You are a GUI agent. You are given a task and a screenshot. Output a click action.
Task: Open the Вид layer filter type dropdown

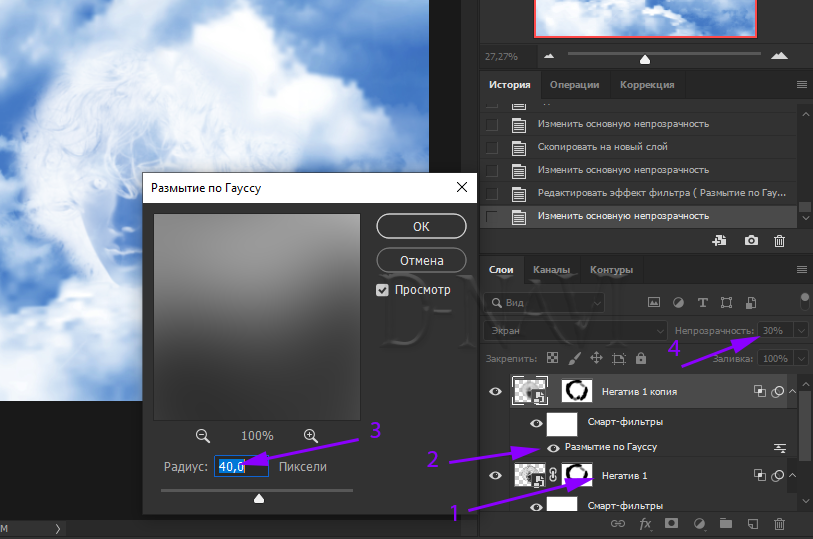point(544,303)
